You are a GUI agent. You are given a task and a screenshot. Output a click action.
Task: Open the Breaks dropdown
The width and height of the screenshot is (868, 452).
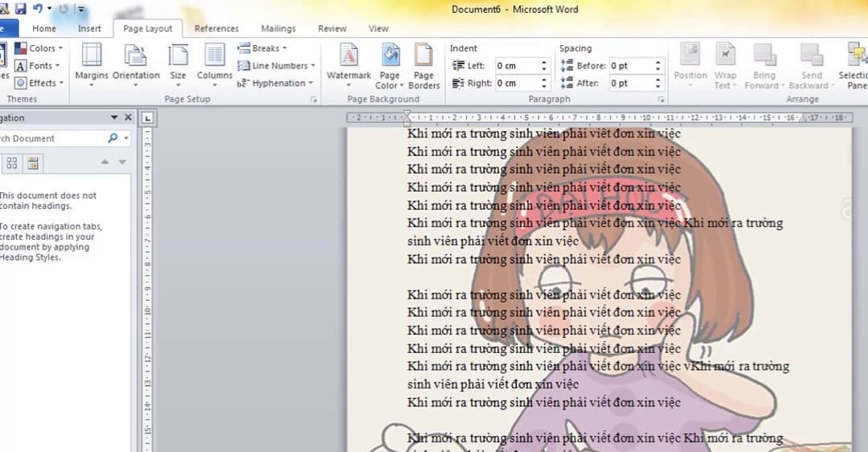pos(262,48)
